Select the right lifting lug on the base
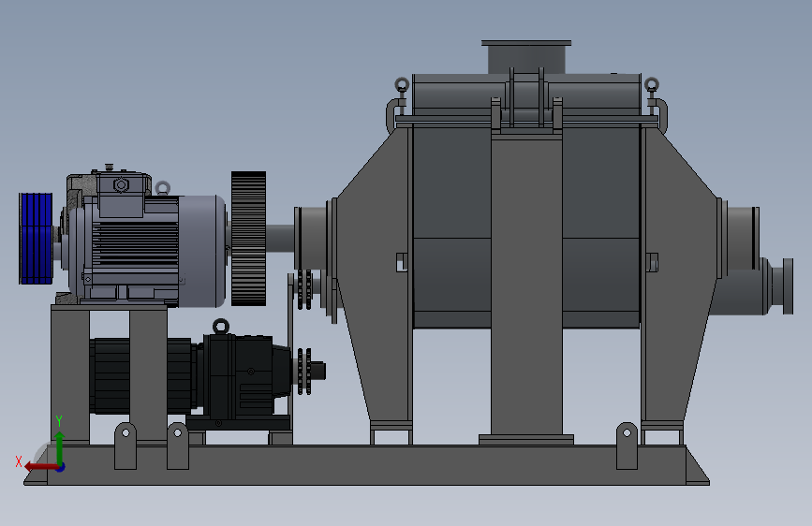The image size is (812, 526). [627, 446]
